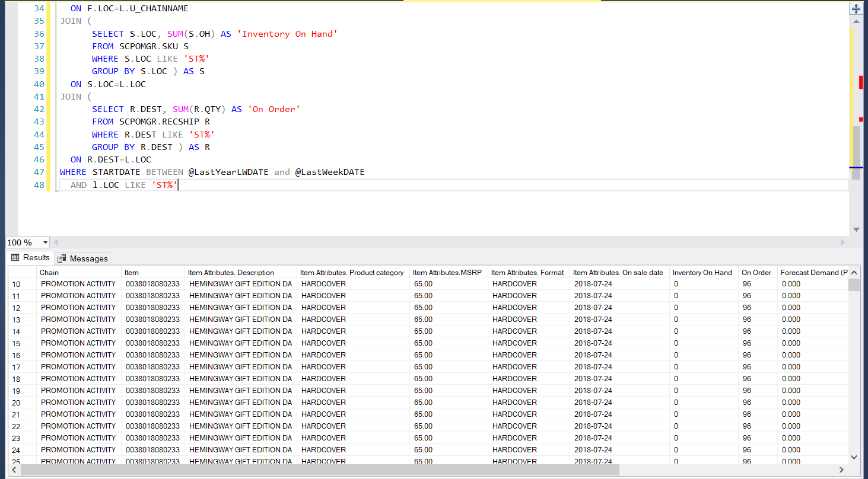This screenshot has width=868, height=479.
Task: Click the results grid's scroll-up arrow
Action: coord(854,273)
